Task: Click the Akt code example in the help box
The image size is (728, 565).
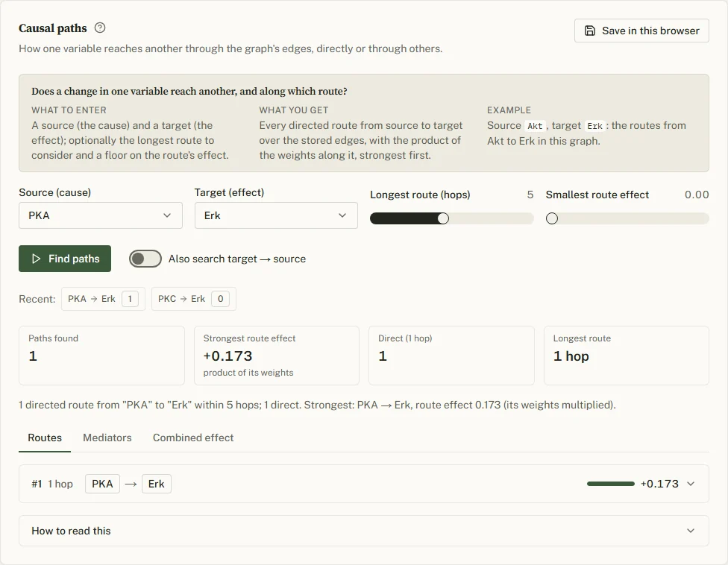Action: click(x=535, y=126)
